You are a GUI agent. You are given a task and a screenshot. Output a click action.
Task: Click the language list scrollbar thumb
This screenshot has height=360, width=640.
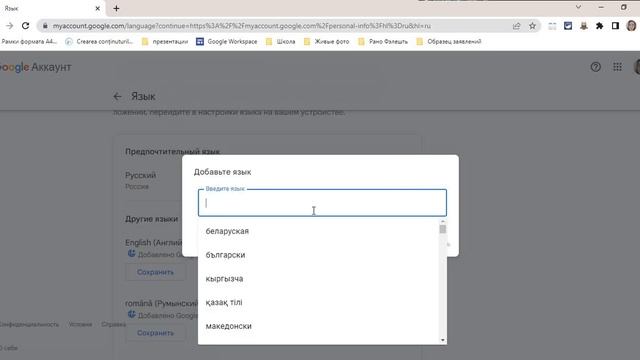443,229
